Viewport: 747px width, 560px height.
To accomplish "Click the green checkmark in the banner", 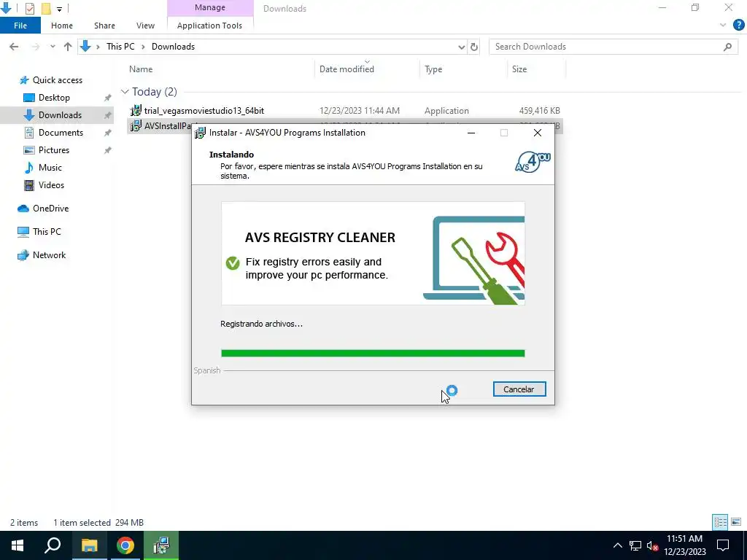I will 233,262.
